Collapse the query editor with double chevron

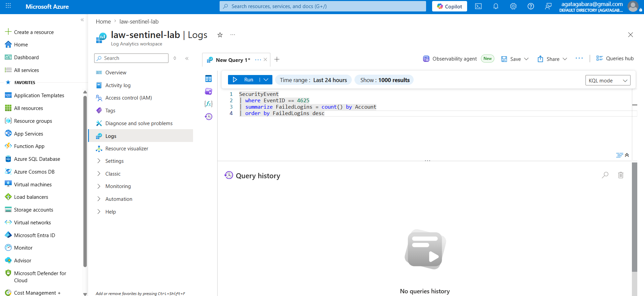(627, 155)
